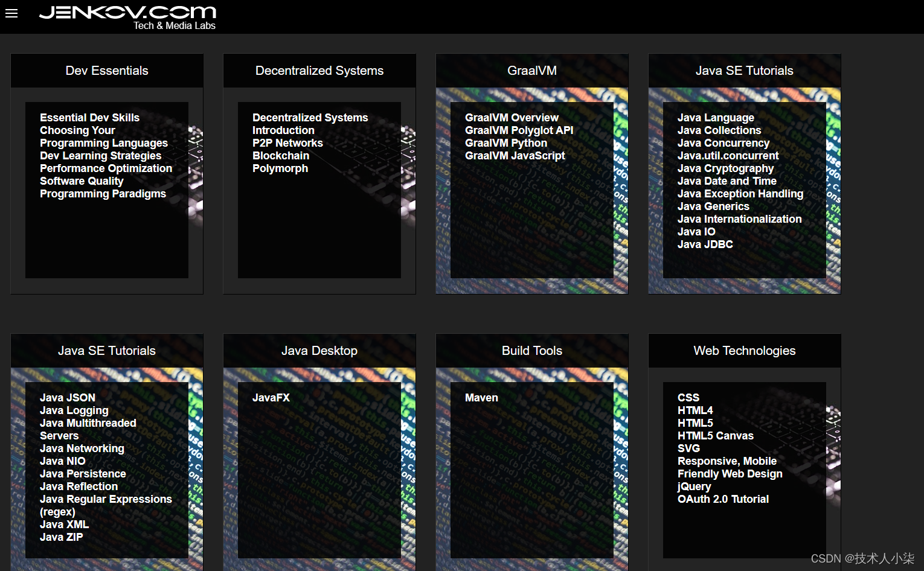Open Java JSON tutorial
Viewport: 924px width, 571px height.
point(68,398)
